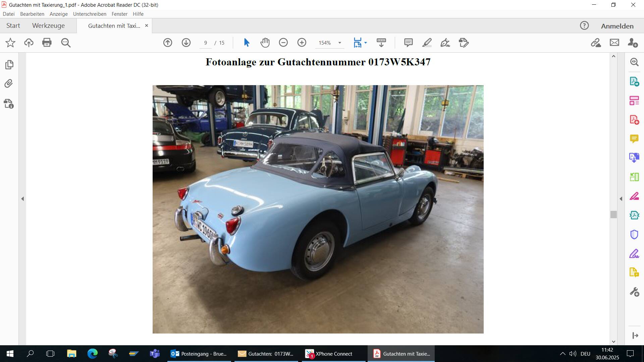Select the Highlight text tool
Image resolution: width=644 pixels, height=362 pixels.
click(427, 43)
